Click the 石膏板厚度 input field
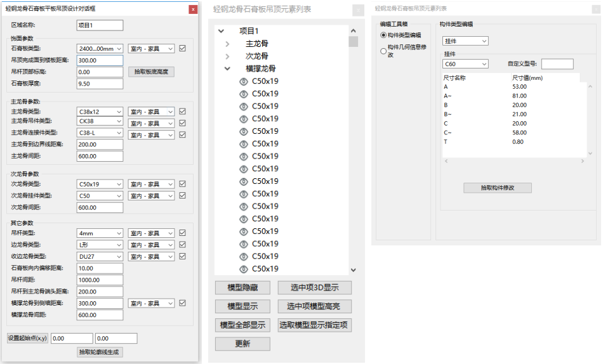Viewport: 603px width, 364px height. (100, 84)
